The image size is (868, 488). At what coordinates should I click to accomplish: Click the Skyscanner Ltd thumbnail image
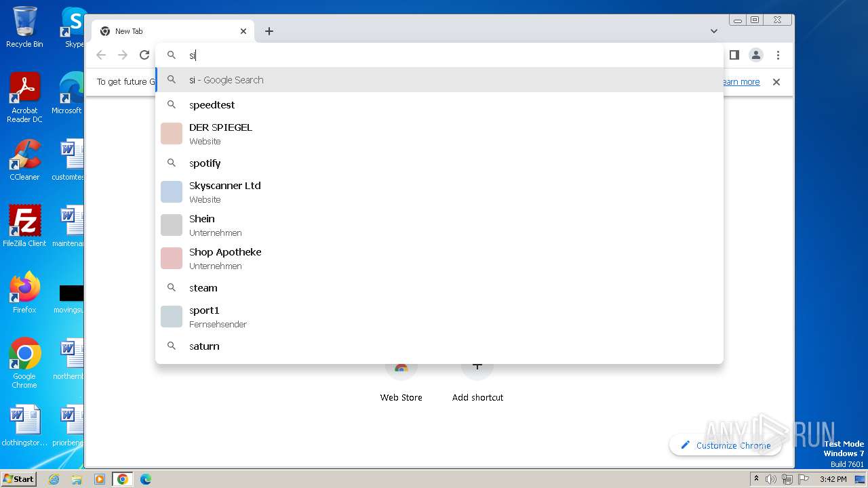pos(172,192)
